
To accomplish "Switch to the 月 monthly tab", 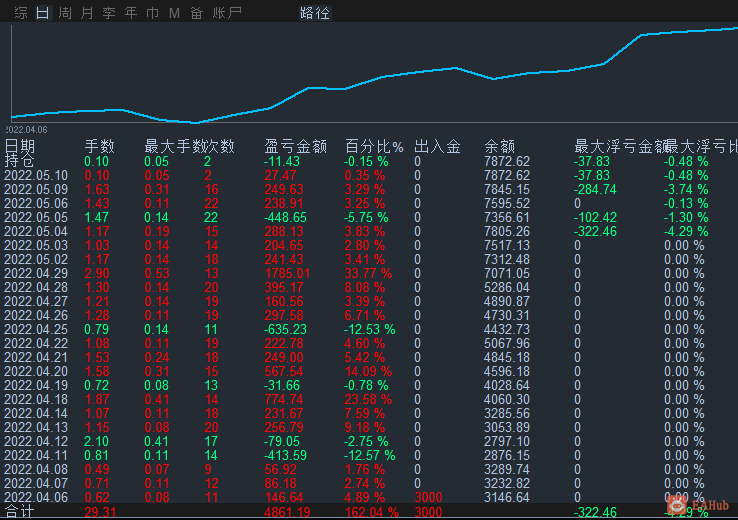I will (x=87, y=13).
